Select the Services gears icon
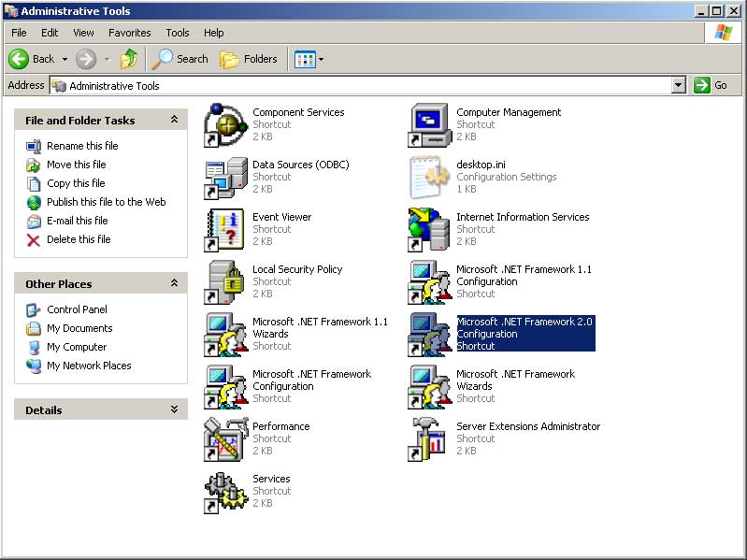Screen dimensions: 747x560 point(226,493)
